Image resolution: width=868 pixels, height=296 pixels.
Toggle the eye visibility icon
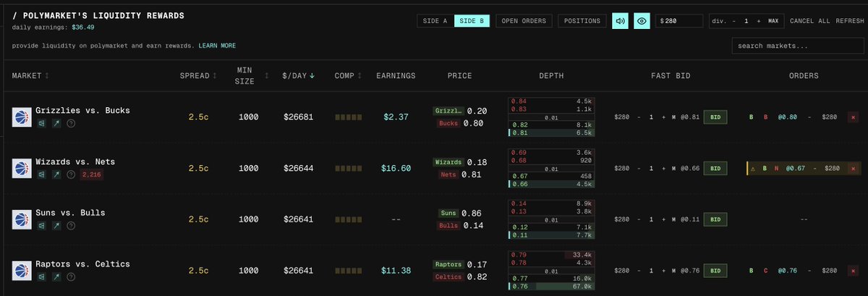642,21
